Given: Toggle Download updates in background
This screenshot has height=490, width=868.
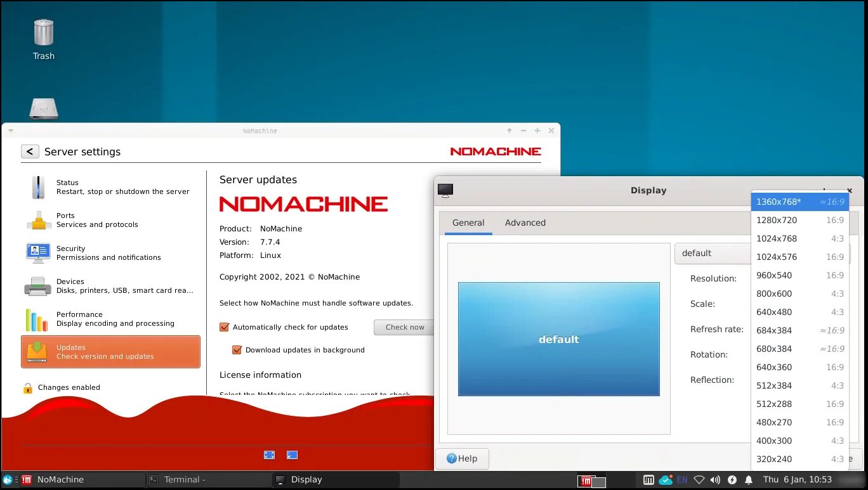Looking at the screenshot, I should coord(237,350).
